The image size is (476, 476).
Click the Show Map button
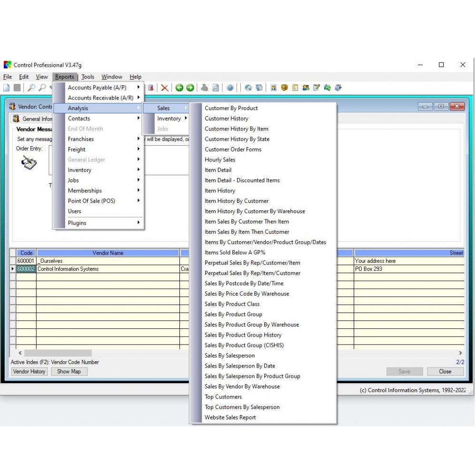tap(69, 371)
